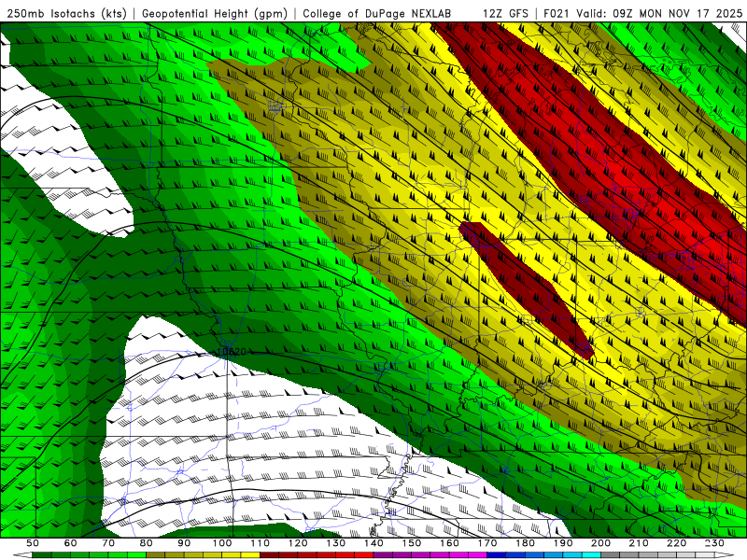The image size is (747, 560).
Task: Select the cyan swatch just before 200
Action: [591, 555]
